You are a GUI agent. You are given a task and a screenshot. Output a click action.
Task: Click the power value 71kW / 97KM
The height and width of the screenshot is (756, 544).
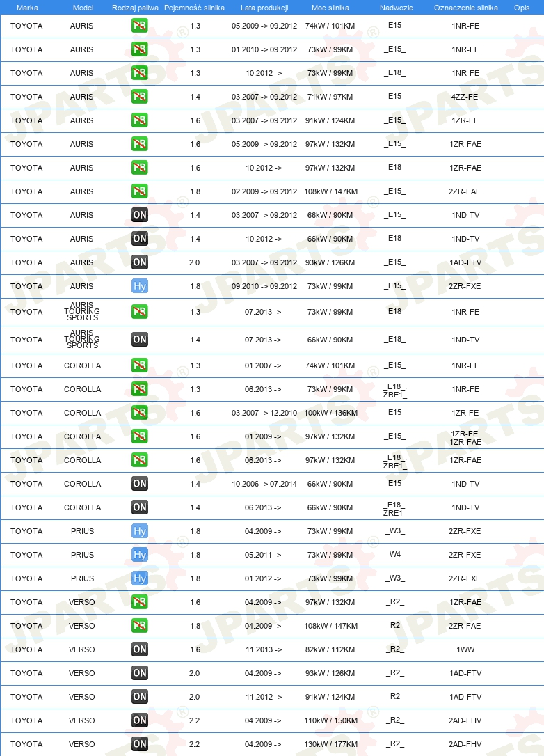[330, 97]
